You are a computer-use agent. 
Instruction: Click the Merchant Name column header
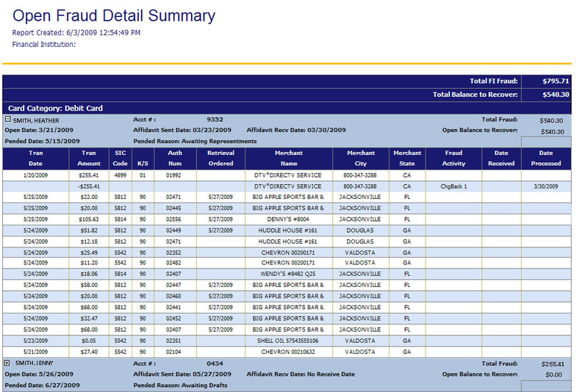pyautogui.click(x=289, y=158)
